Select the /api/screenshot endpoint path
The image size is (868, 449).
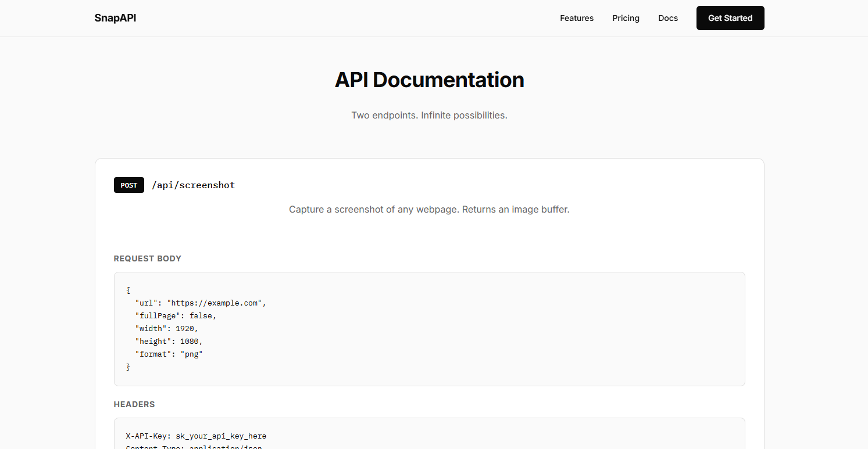pyautogui.click(x=193, y=185)
